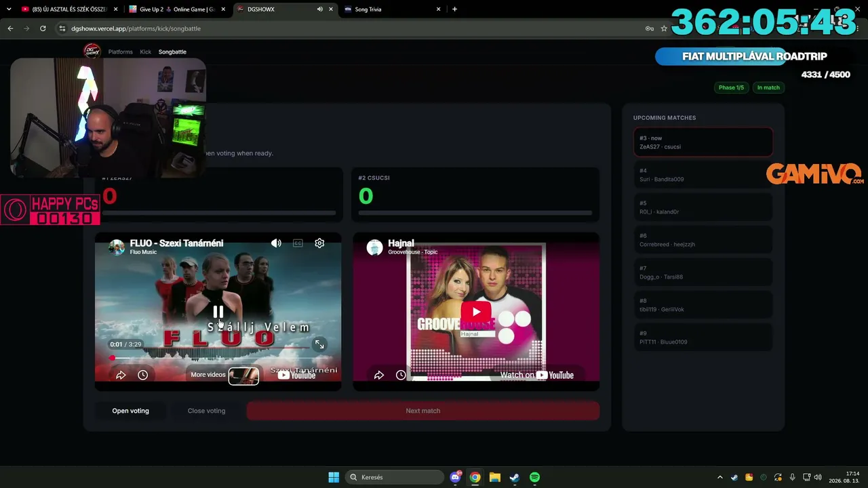Select match #8 tibi1119 vs GerillVok
Viewport: 868px width, 488px height.
pyautogui.click(x=703, y=305)
